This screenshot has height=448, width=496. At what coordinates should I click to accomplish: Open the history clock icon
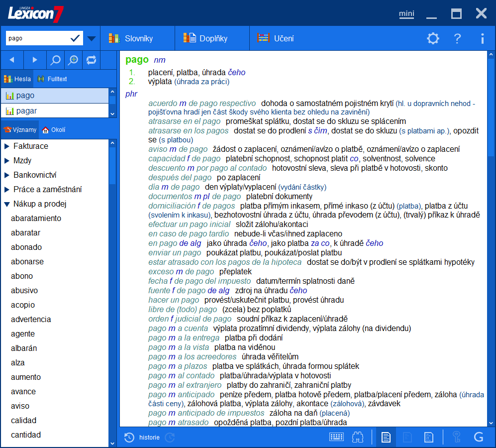point(129,438)
